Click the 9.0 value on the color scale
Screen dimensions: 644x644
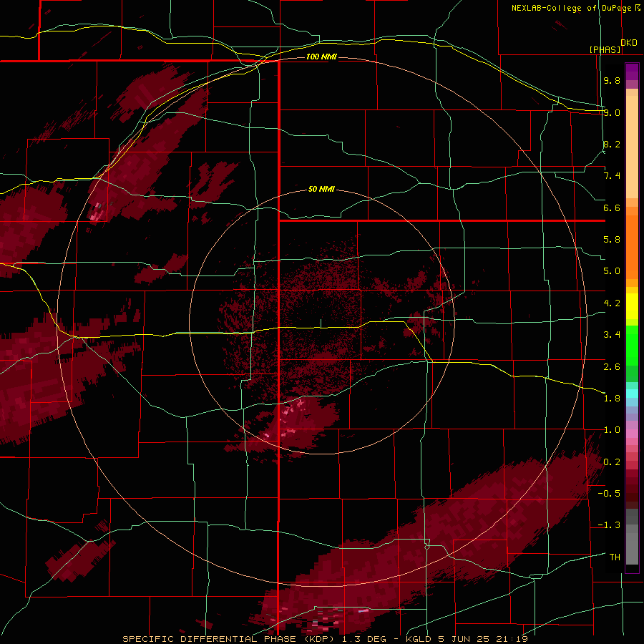pyautogui.click(x=612, y=112)
